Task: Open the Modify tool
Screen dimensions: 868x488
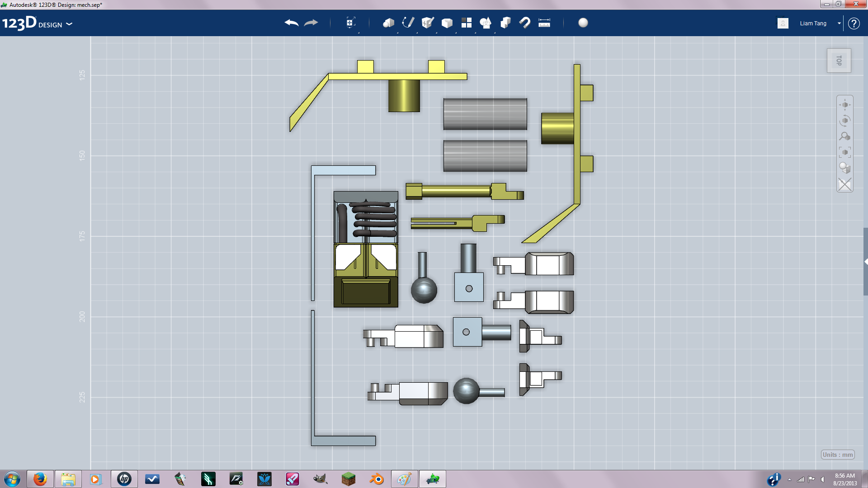Action: point(447,23)
